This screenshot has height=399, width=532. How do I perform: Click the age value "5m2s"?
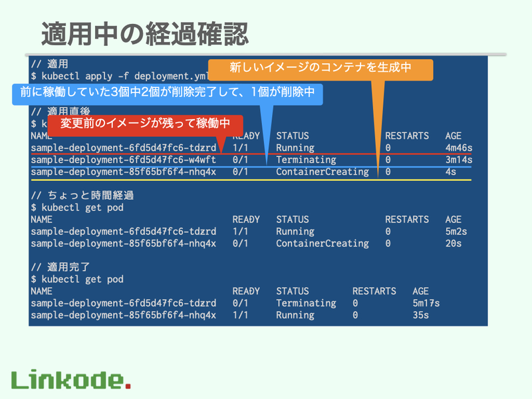click(x=456, y=231)
